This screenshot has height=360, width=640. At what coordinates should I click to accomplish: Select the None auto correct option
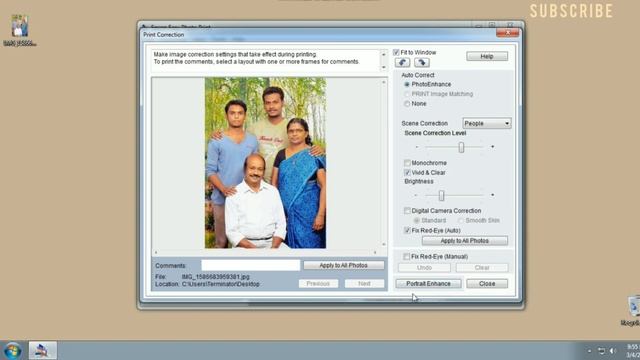coord(407,104)
